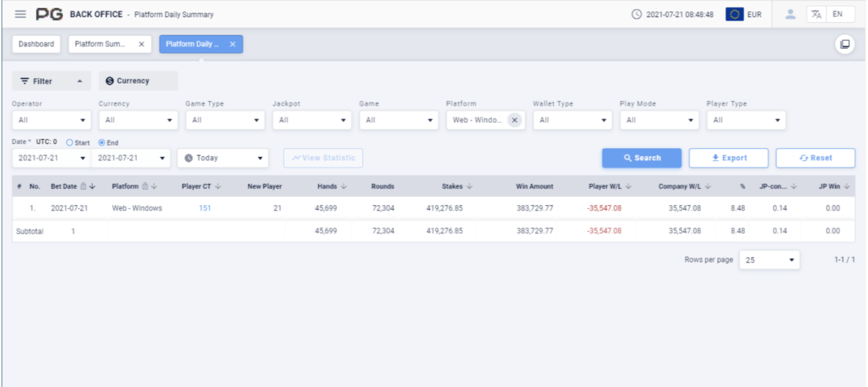Collapse the Filter panel
The image size is (868, 387).
pos(52,81)
